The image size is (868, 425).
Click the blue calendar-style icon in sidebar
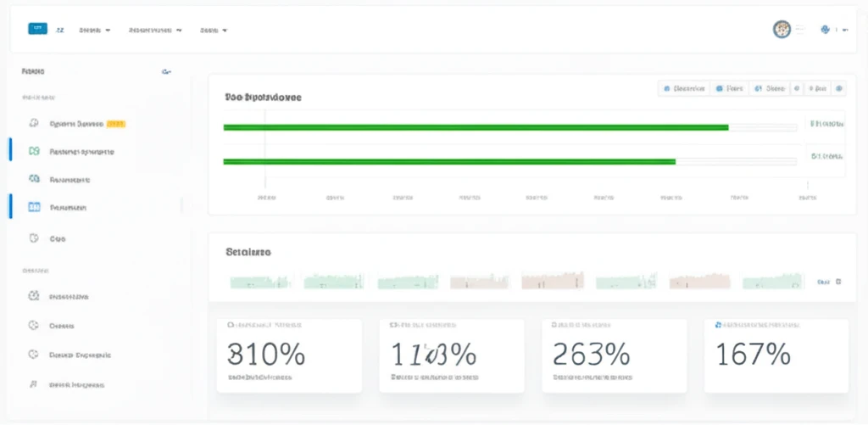coord(35,207)
